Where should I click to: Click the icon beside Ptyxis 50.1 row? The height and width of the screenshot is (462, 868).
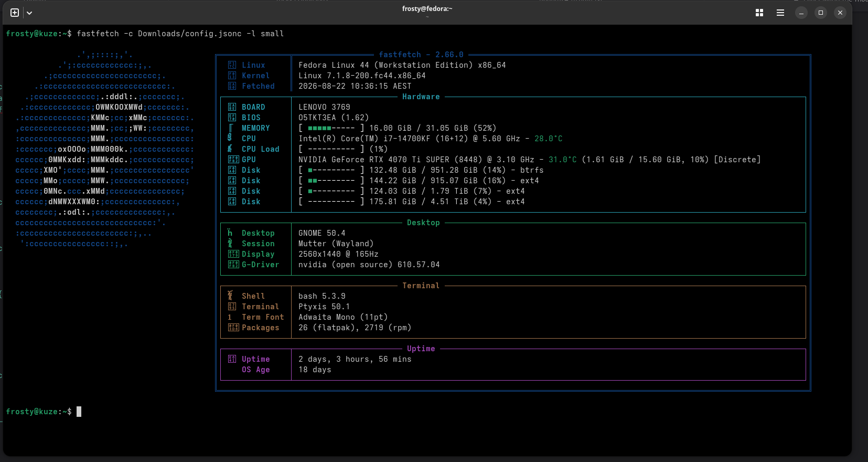232,307
